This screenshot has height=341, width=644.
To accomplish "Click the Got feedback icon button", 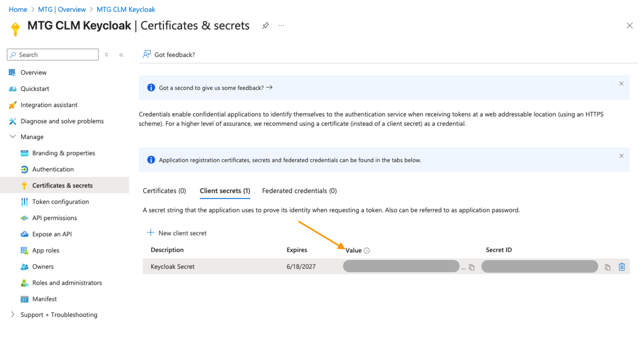I will 147,54.
